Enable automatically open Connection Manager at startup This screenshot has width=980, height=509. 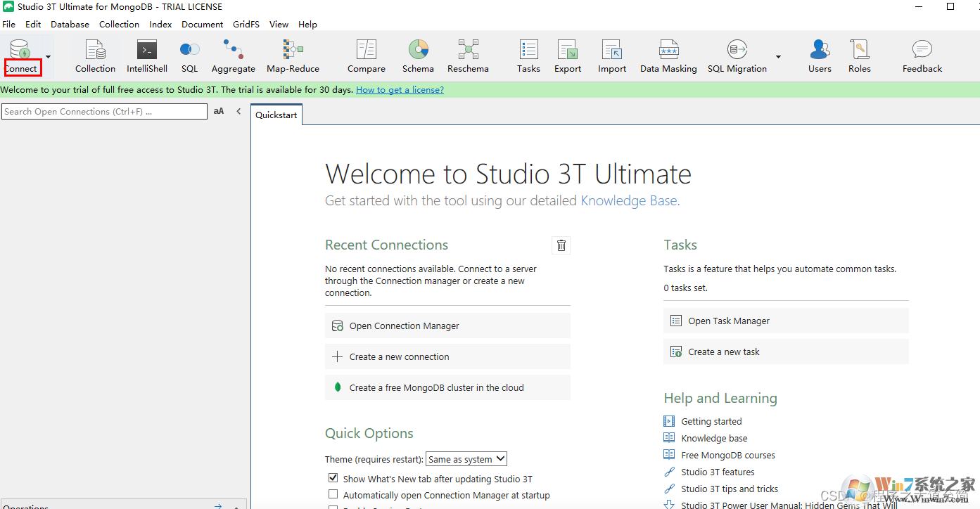(x=333, y=495)
